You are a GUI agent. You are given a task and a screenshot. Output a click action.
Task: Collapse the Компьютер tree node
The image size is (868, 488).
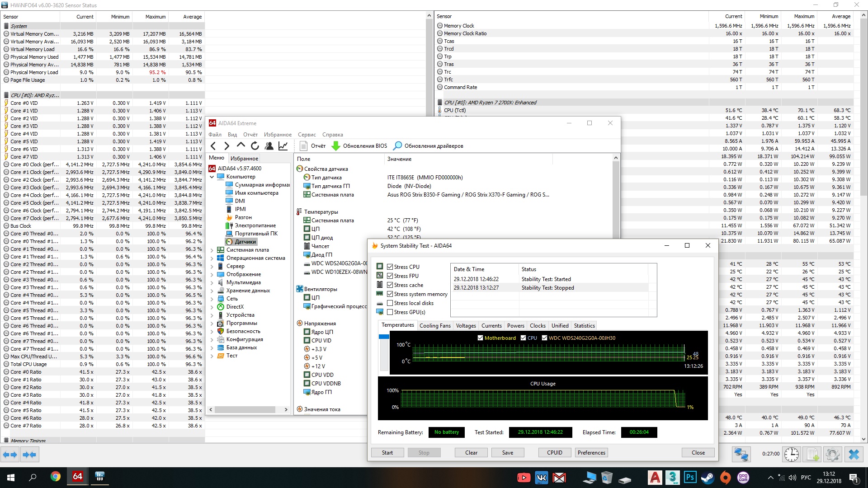[212, 177]
